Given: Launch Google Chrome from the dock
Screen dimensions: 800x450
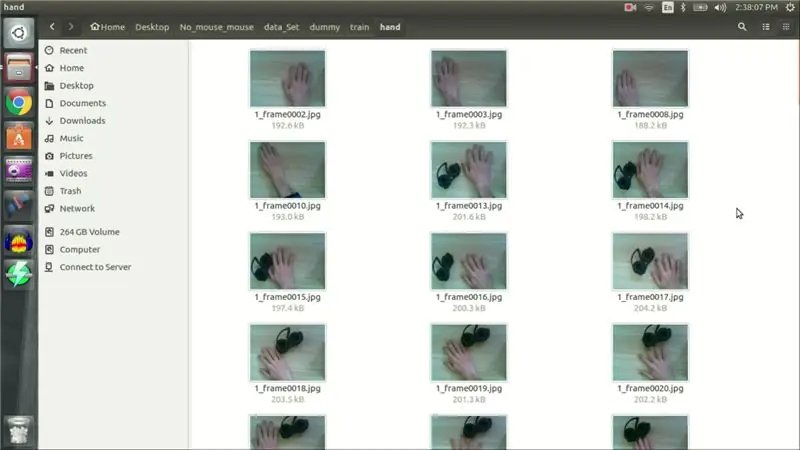Looking at the screenshot, I should click(x=19, y=103).
